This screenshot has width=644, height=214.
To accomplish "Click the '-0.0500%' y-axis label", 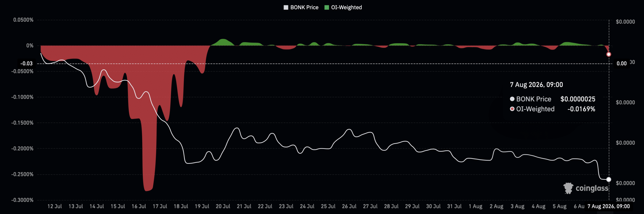I will tap(22, 71).
